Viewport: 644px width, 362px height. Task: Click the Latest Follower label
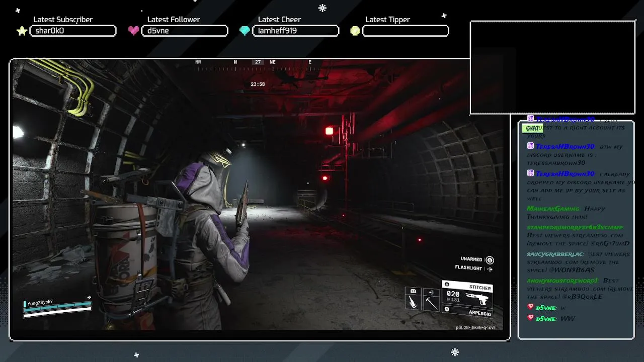pos(174,20)
